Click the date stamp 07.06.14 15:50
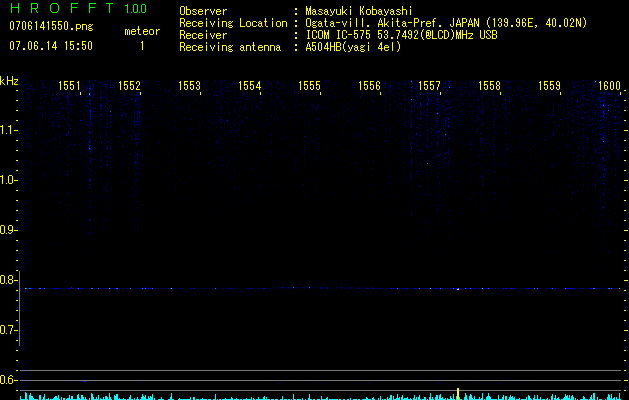 pyautogui.click(x=51, y=46)
